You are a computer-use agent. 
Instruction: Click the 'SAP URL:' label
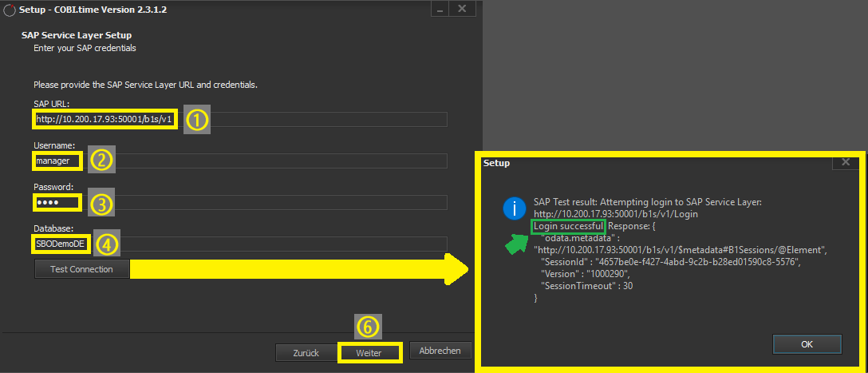[51, 104]
